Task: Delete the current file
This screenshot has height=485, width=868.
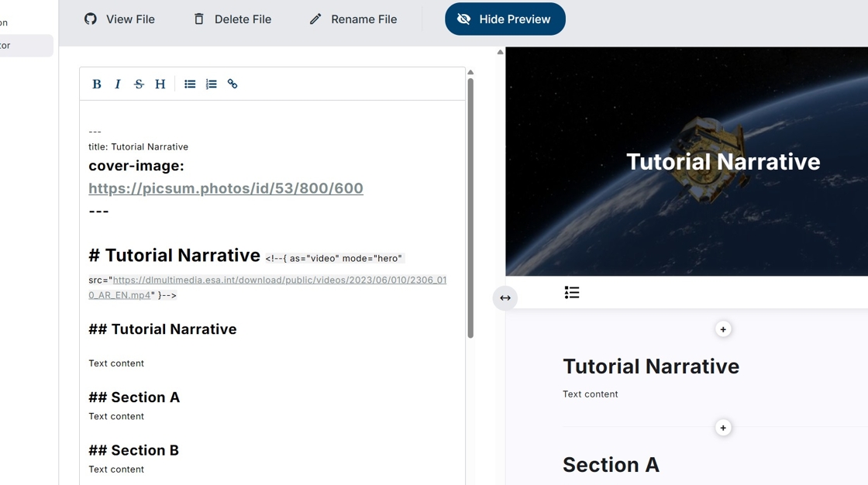Action: pyautogui.click(x=232, y=19)
